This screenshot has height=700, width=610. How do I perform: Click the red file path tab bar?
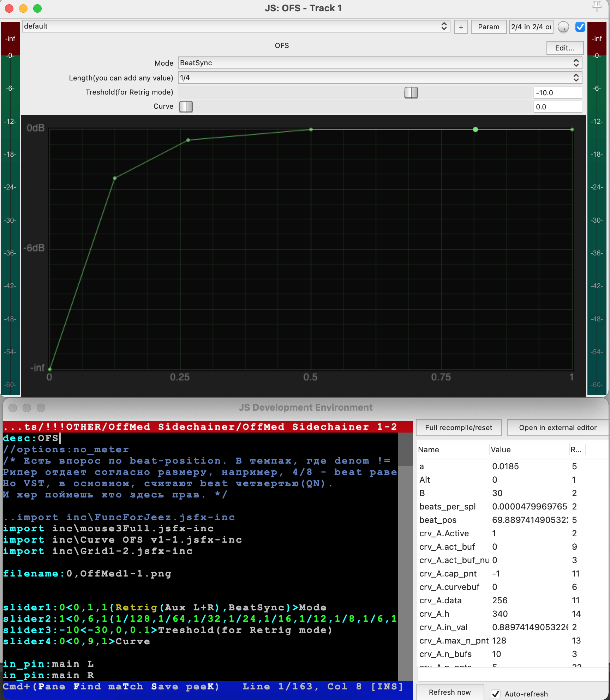pyautogui.click(x=208, y=427)
